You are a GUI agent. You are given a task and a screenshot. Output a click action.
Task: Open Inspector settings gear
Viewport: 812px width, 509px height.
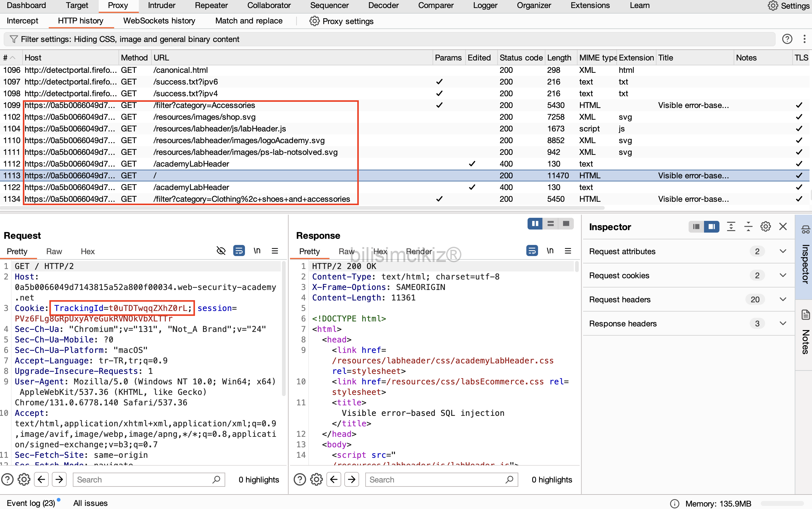(x=765, y=226)
